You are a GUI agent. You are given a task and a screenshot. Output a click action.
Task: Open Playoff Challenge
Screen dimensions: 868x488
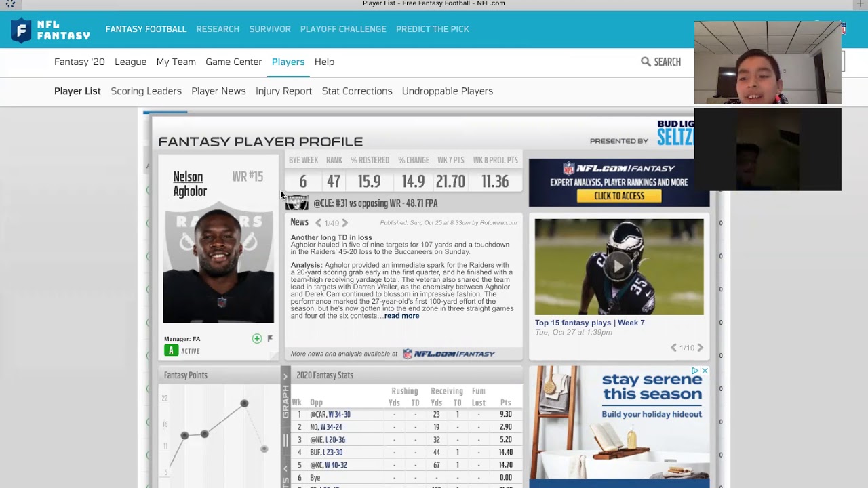(343, 29)
